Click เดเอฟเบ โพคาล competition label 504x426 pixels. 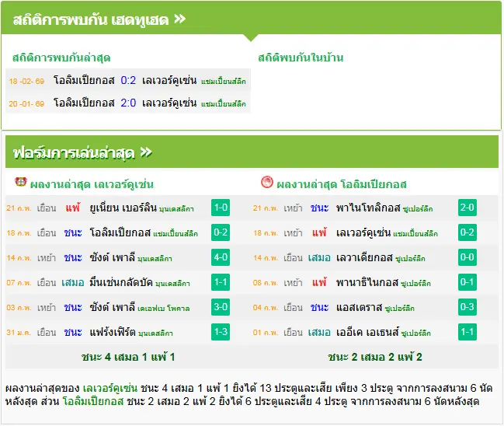[164, 309]
